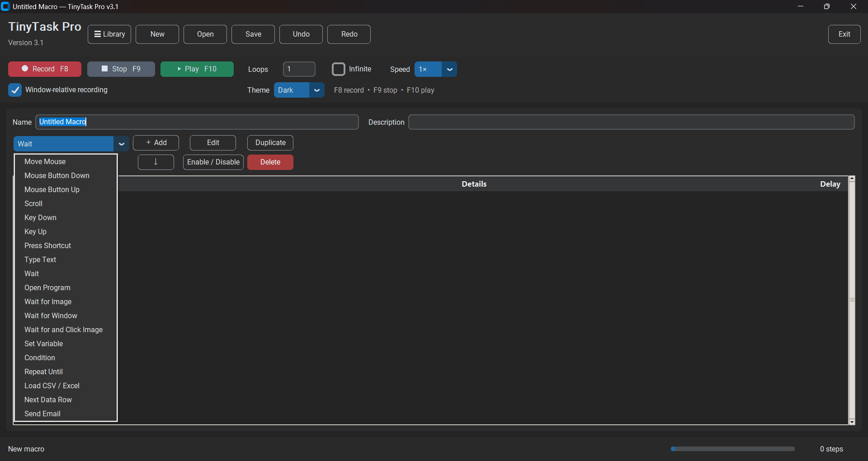Viewport: 868px width, 461px height.
Task: Select Mouse Button Down option
Action: pyautogui.click(x=66, y=176)
